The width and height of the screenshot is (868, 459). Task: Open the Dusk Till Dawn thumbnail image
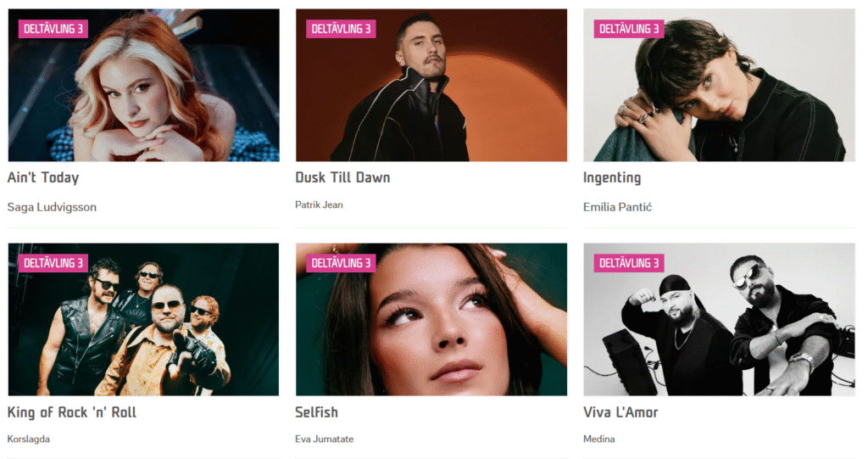tap(431, 85)
